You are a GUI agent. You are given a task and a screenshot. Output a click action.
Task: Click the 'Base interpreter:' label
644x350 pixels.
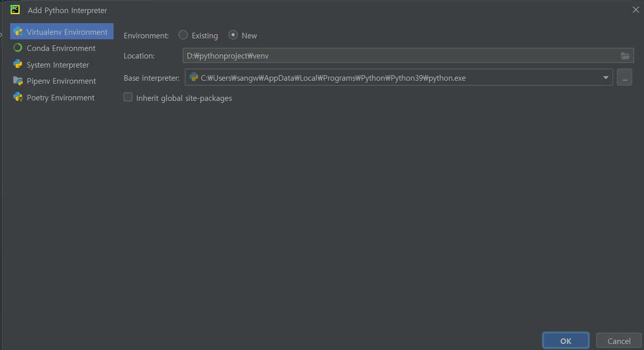click(151, 78)
